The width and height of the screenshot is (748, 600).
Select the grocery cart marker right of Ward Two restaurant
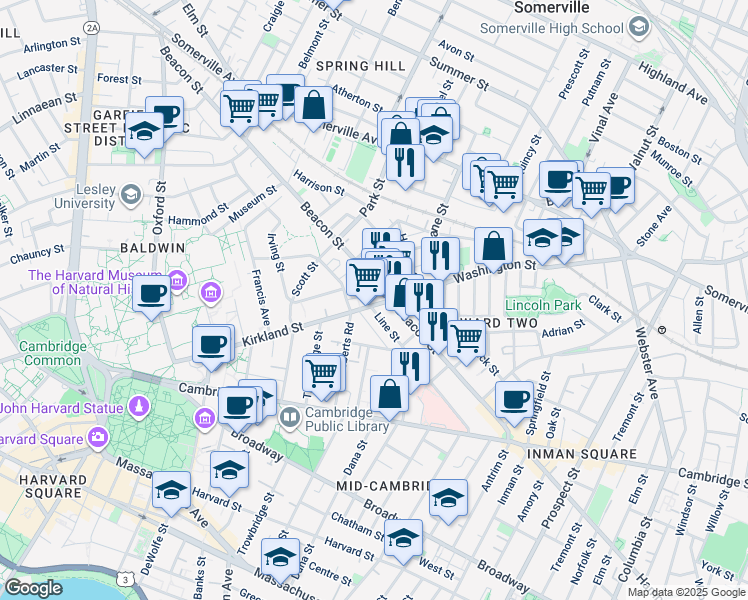(467, 340)
